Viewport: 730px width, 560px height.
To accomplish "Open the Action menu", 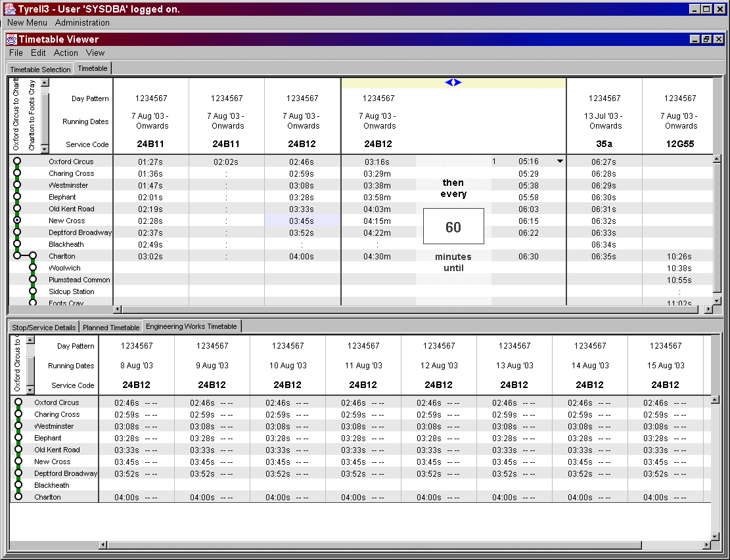I will coord(66,53).
